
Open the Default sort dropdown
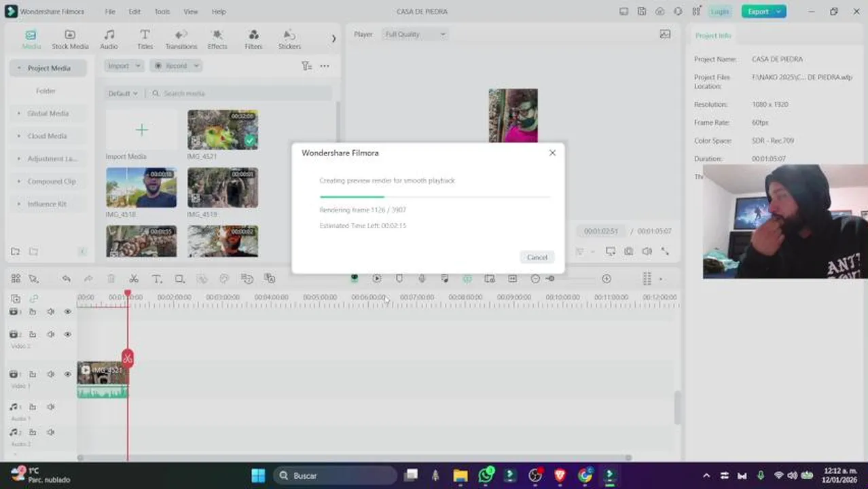click(x=123, y=93)
